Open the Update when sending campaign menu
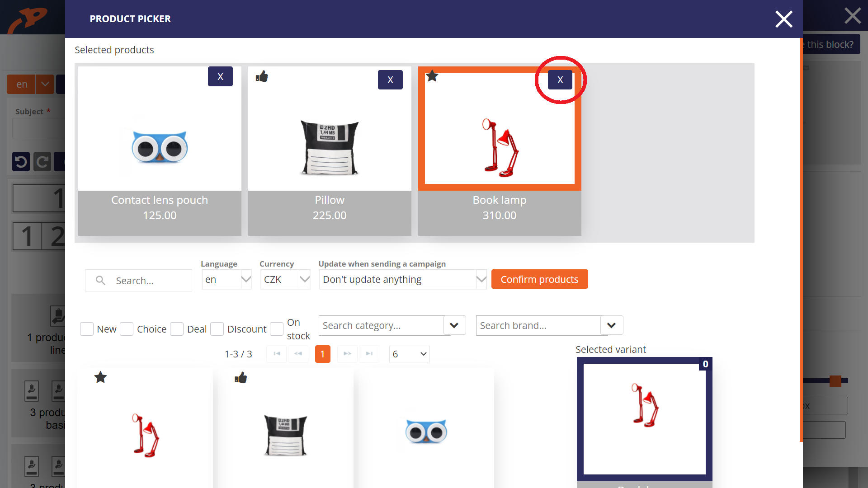868x488 pixels. [x=403, y=279]
